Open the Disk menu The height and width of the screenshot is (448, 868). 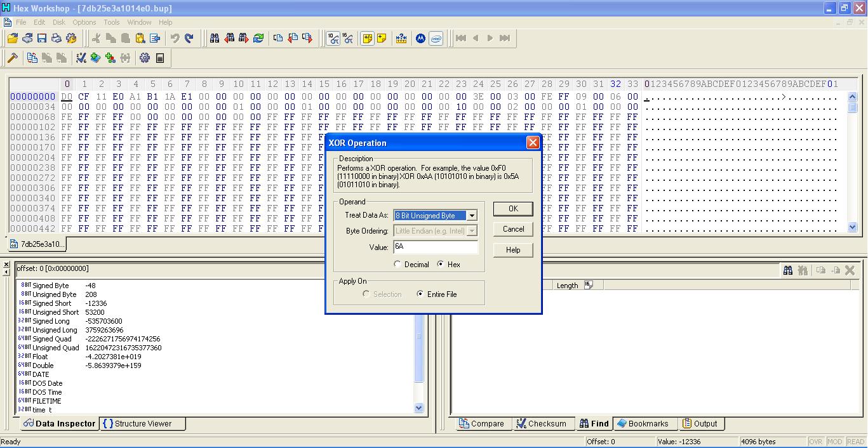(59, 22)
